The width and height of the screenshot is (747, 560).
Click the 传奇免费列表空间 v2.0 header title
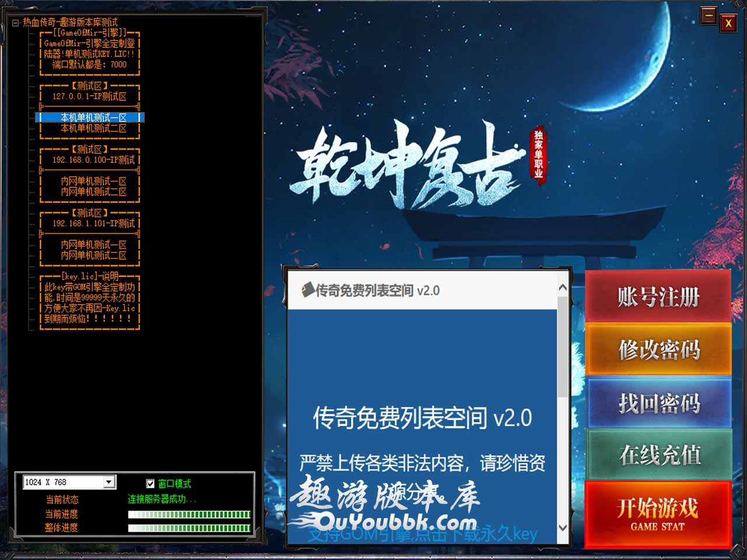click(x=378, y=290)
